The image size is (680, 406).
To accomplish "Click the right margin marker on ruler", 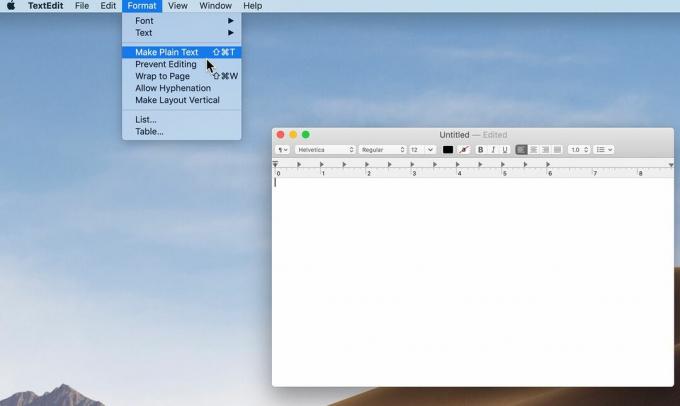I will (x=671, y=165).
